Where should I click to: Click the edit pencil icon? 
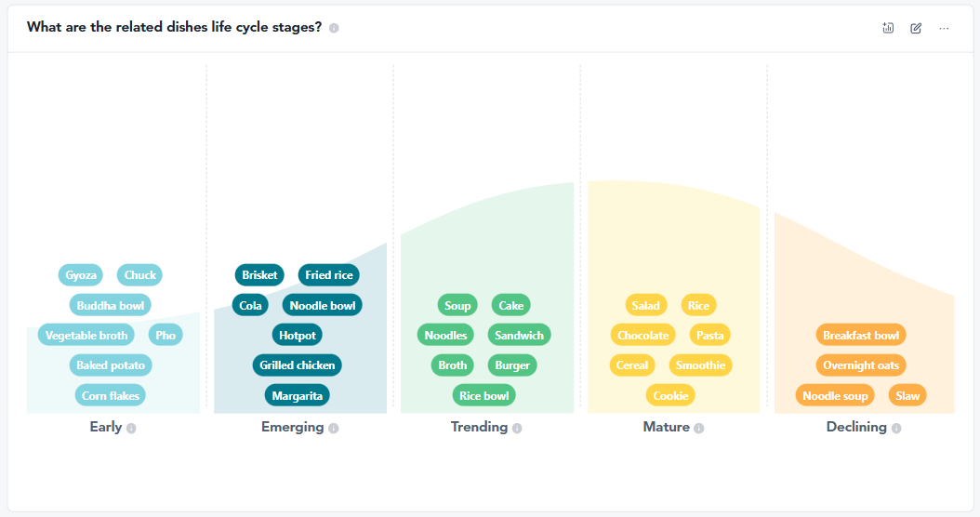916,28
